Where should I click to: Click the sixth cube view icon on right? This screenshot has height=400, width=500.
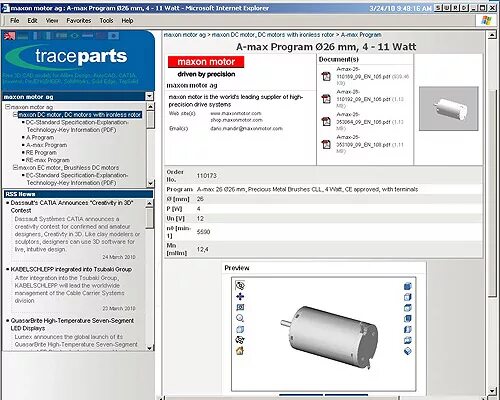[408, 340]
